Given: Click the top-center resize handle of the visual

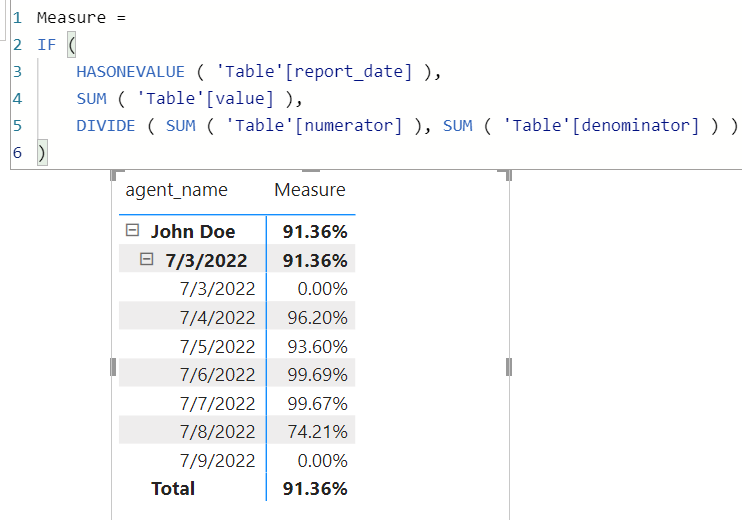Looking at the screenshot, I should tap(310, 171).
